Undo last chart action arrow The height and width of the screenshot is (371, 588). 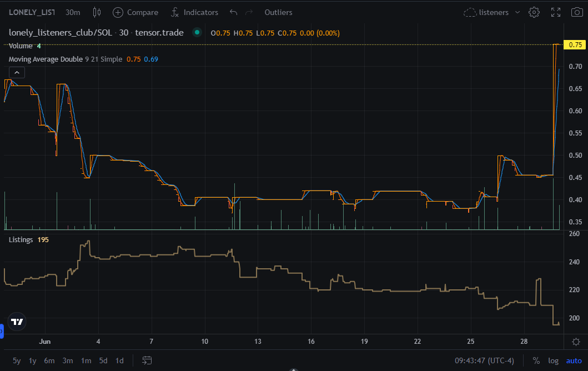coord(233,12)
